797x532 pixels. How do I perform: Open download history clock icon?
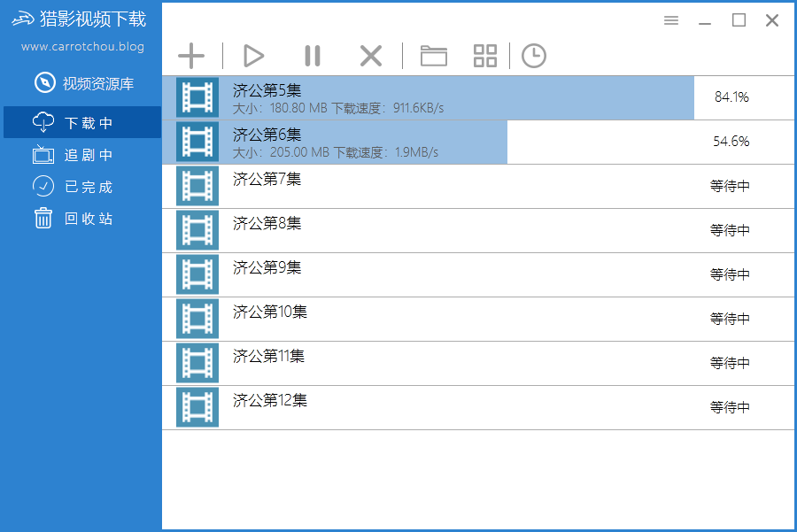[x=534, y=55]
